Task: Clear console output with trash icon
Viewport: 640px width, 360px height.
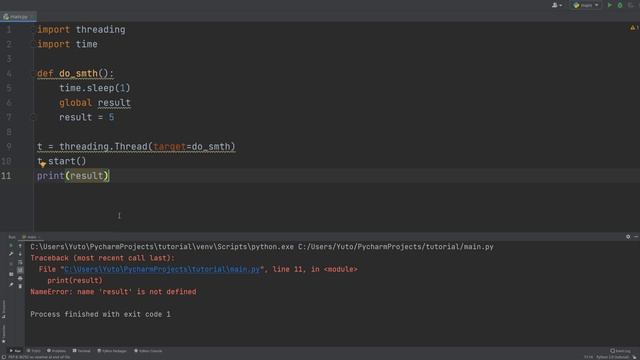Action: (x=20, y=286)
